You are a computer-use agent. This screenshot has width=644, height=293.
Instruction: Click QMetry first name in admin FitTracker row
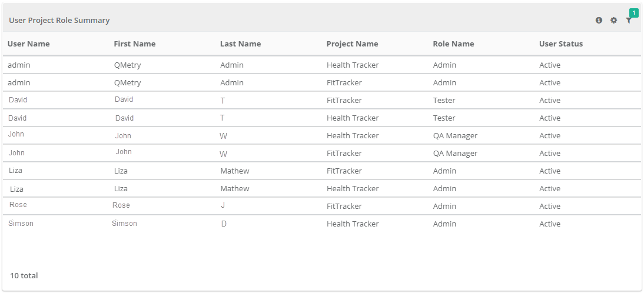pyautogui.click(x=127, y=83)
